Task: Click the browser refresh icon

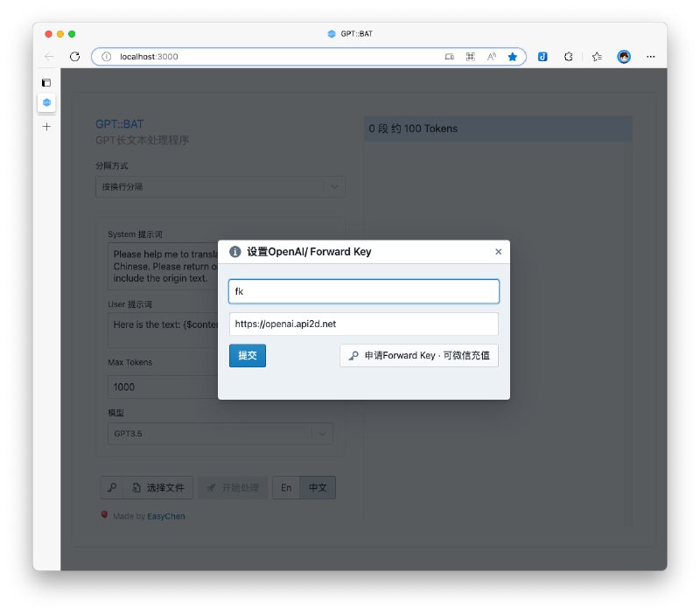Action: (x=74, y=56)
